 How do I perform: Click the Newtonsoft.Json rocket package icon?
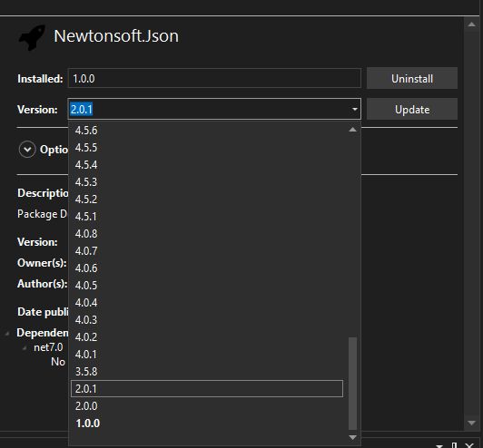coord(32,37)
